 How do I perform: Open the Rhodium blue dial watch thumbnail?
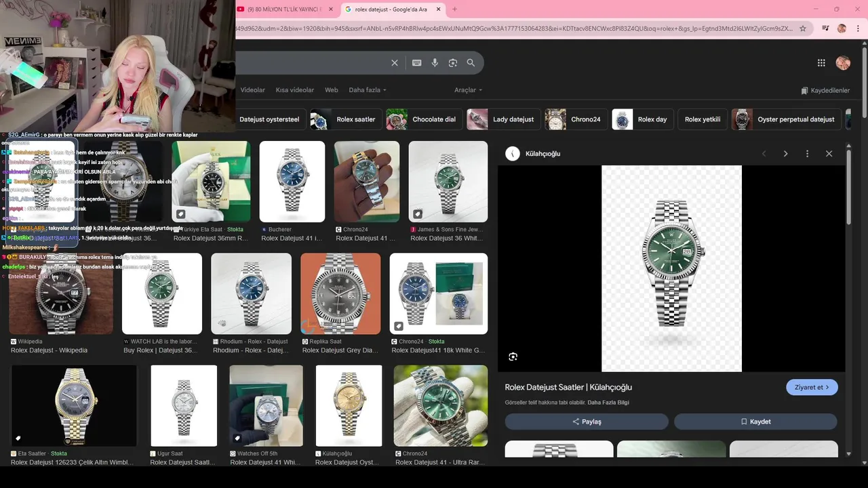[251, 293]
